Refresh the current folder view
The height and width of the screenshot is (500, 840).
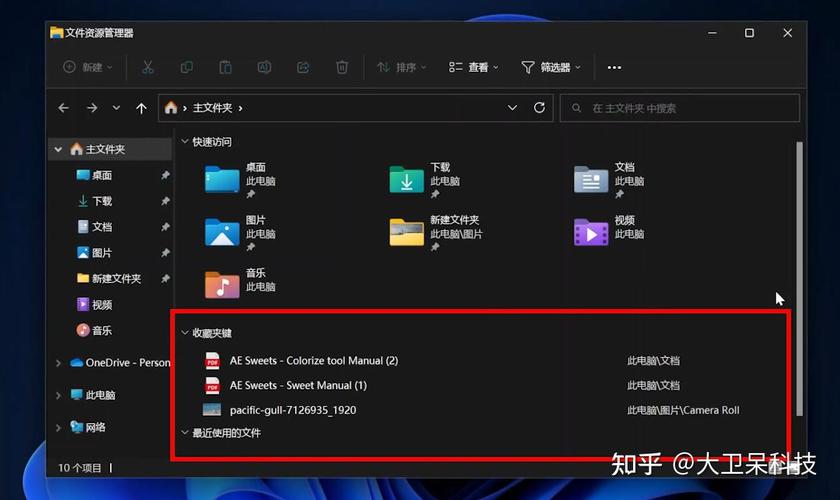539,108
